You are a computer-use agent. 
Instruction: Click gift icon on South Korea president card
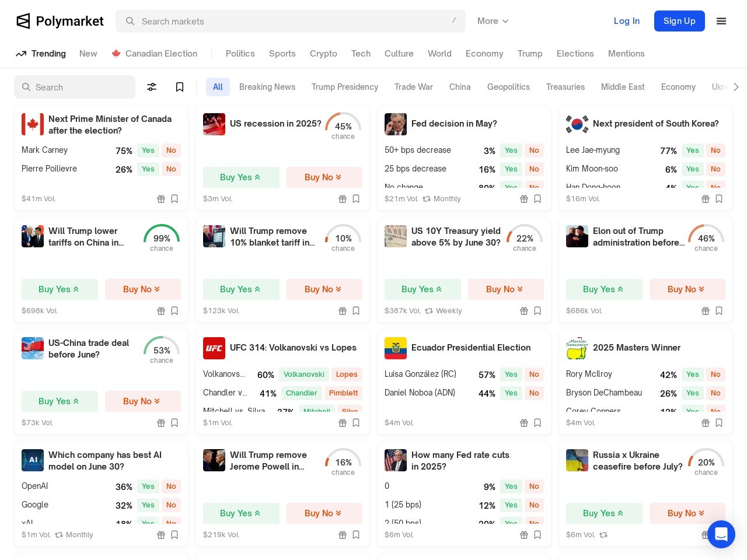(706, 199)
